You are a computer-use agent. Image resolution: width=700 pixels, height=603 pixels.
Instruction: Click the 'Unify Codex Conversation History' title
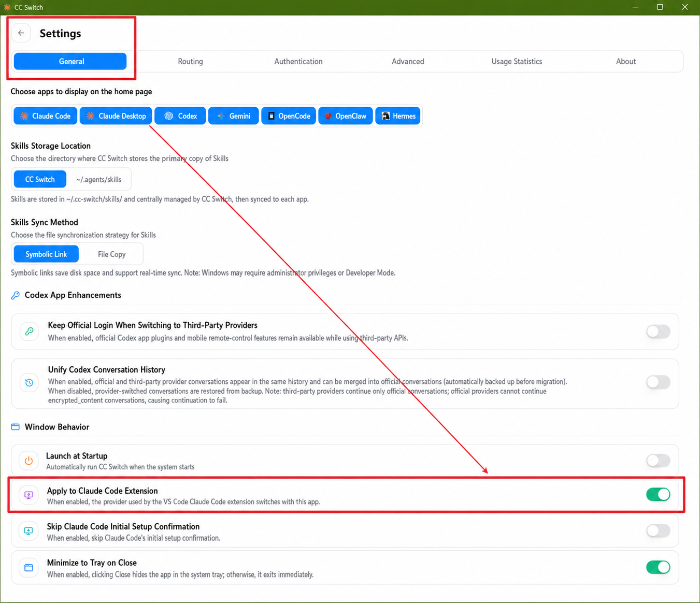pyautogui.click(x=107, y=370)
